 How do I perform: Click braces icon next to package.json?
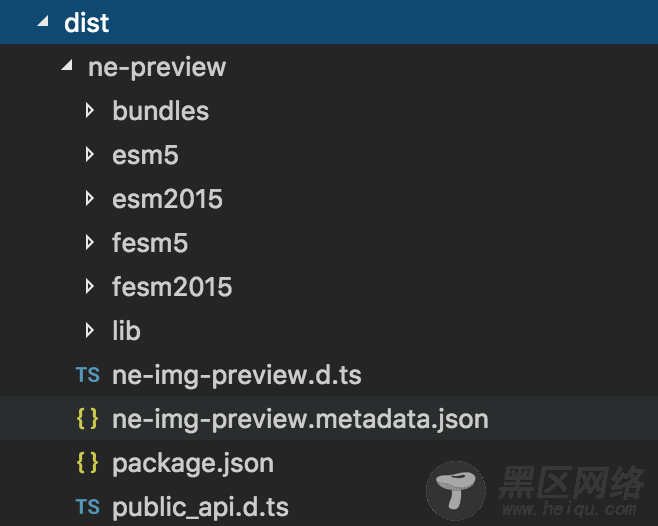point(88,463)
